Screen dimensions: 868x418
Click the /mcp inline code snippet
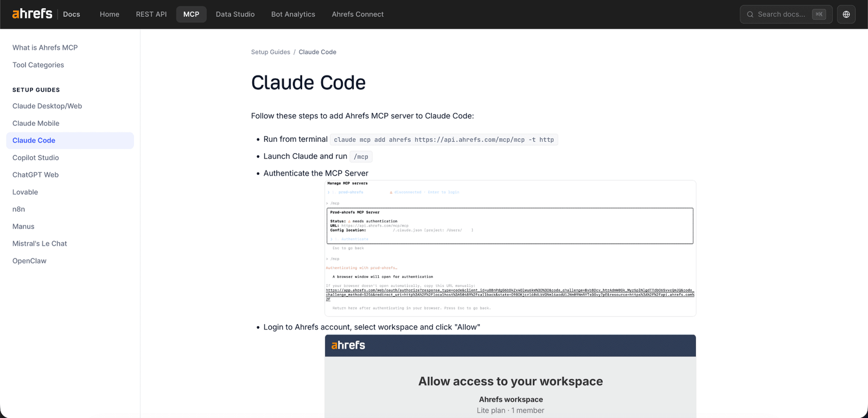coord(361,157)
